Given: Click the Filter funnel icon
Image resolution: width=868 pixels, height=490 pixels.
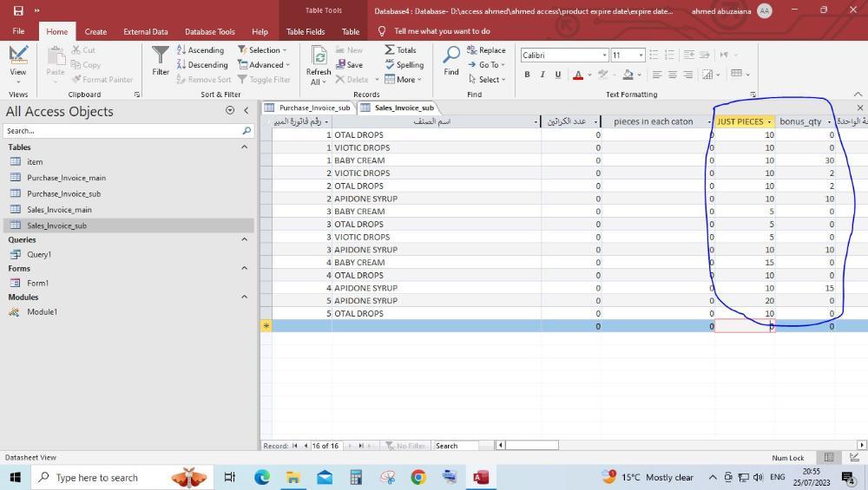Looking at the screenshot, I should click(161, 57).
